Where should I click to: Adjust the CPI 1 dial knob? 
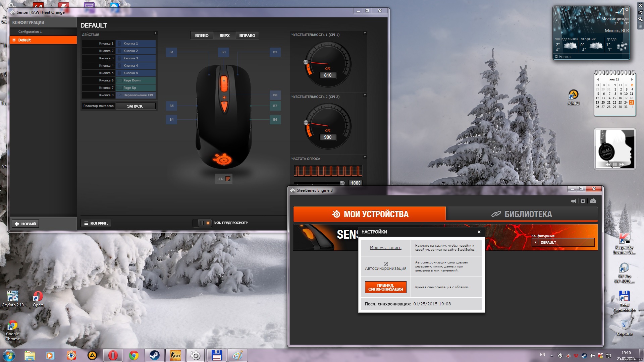[306, 62]
